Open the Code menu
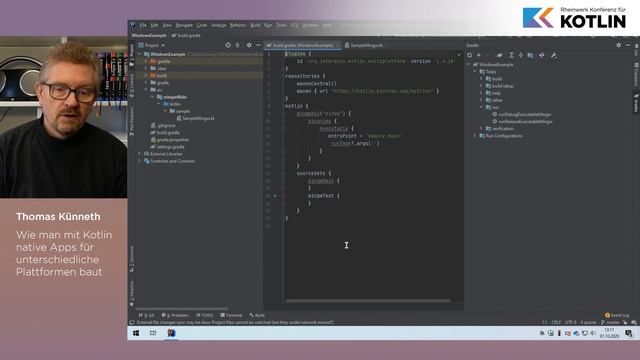The height and width of the screenshot is (360, 640). coord(202,25)
